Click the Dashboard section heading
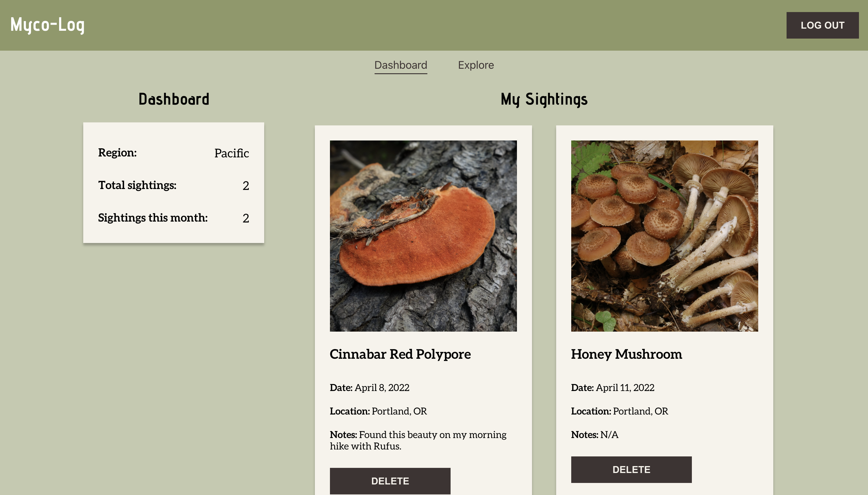Image resolution: width=868 pixels, height=495 pixels. coord(173,99)
